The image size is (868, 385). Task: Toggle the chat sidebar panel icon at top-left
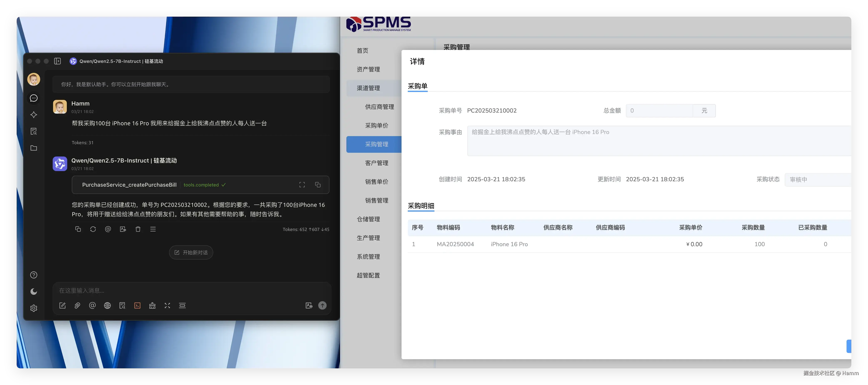pyautogui.click(x=57, y=61)
